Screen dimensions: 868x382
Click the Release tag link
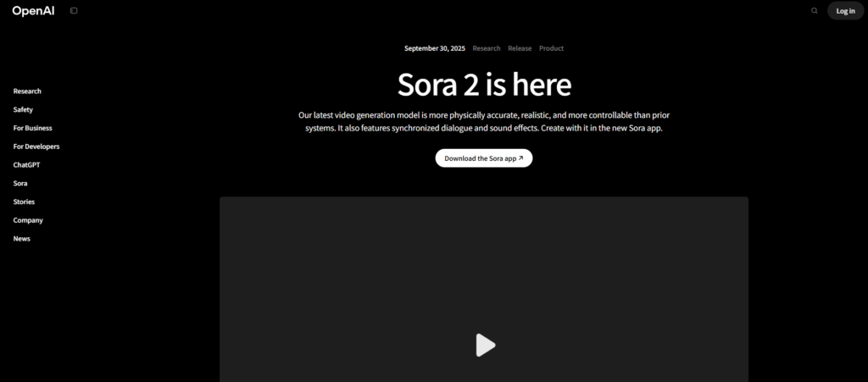520,48
